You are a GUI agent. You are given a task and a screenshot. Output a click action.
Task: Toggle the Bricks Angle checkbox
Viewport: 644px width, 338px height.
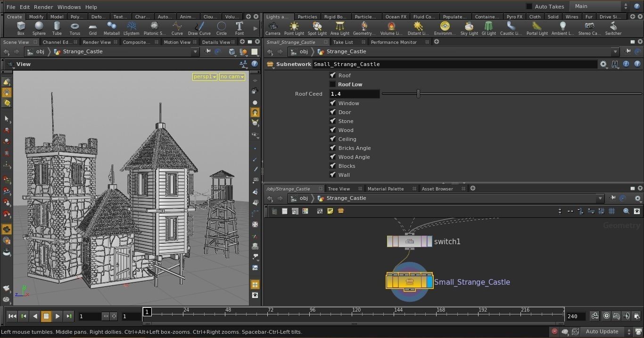point(333,148)
